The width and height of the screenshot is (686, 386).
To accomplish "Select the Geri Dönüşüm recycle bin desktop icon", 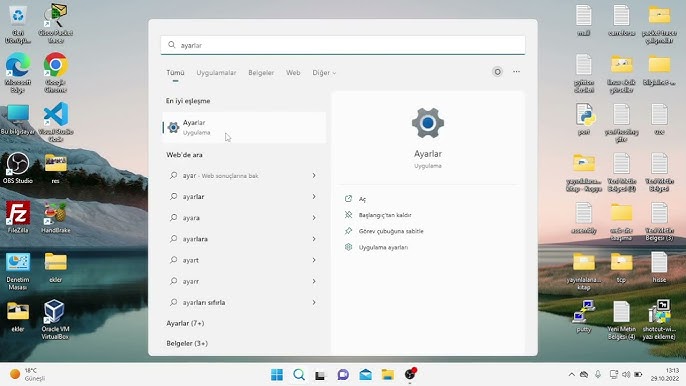I will 18,24.
